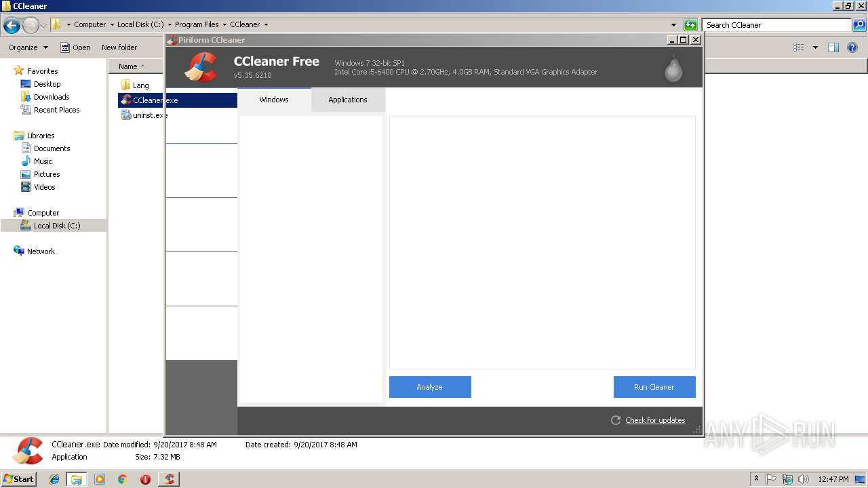The width and height of the screenshot is (868, 488).
Task: Click the volume speaker tray icon
Action: tap(804, 479)
